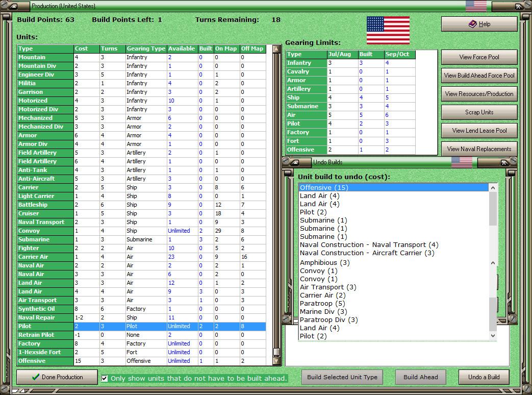Image resolution: width=532 pixels, height=395 pixels.
Task: Click the small flag in Production title bar
Action: pos(476,6)
